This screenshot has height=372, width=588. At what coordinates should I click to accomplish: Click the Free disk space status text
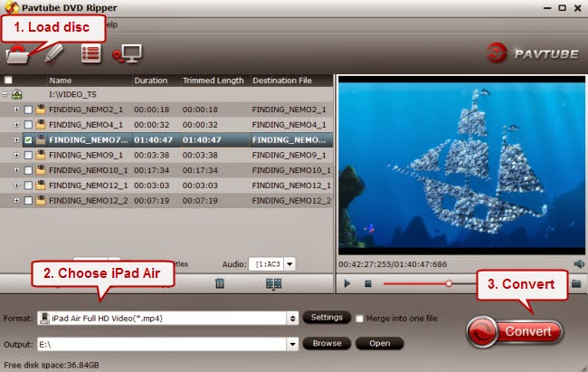[x=52, y=365]
